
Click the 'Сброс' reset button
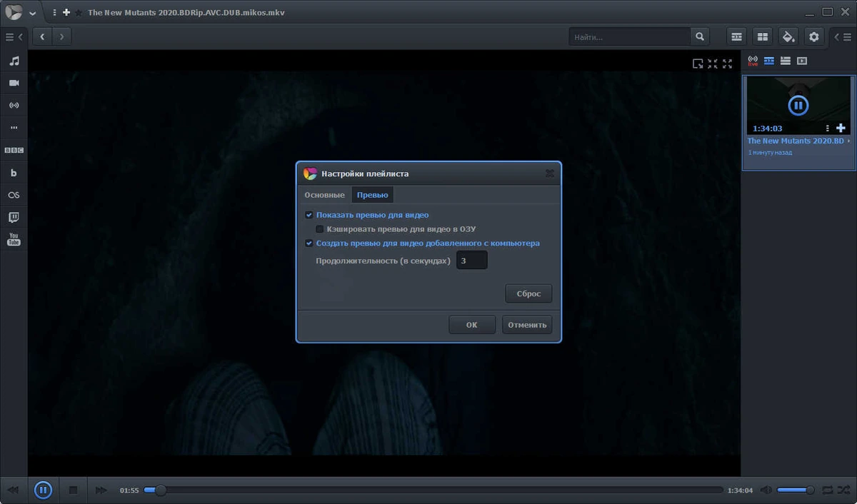[x=528, y=293]
